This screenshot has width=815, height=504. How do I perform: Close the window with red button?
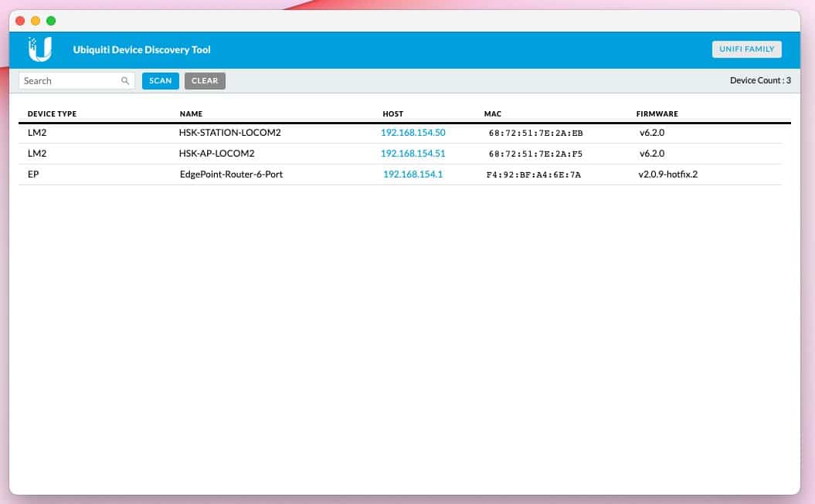point(20,21)
